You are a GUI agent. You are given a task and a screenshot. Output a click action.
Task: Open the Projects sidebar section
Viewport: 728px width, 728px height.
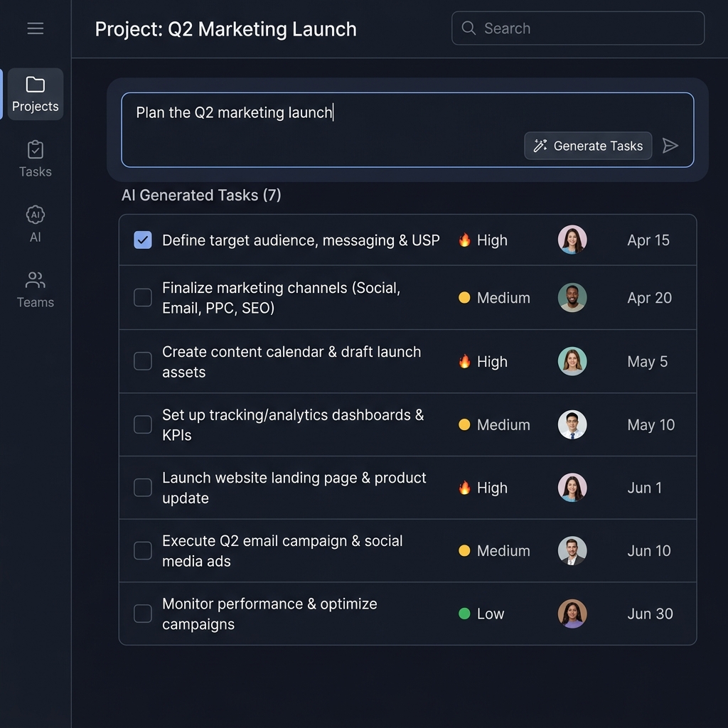pyautogui.click(x=36, y=95)
